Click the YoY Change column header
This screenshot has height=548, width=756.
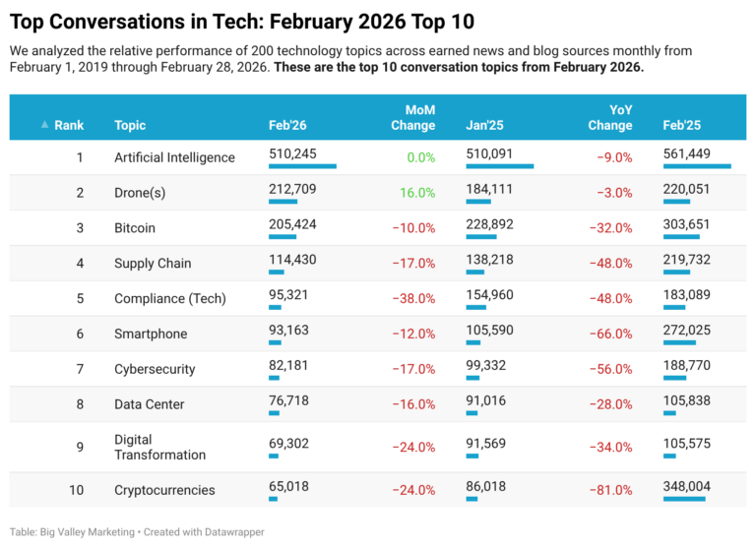[611, 118]
